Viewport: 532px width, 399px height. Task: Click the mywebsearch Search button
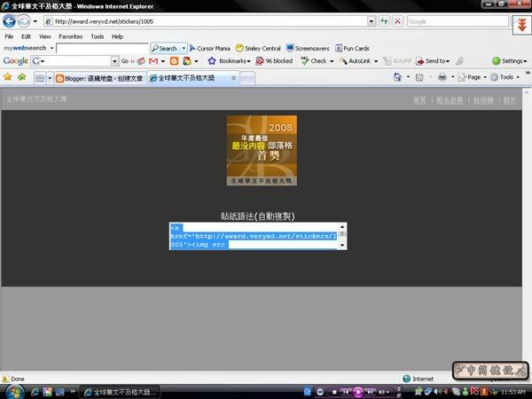click(168, 48)
